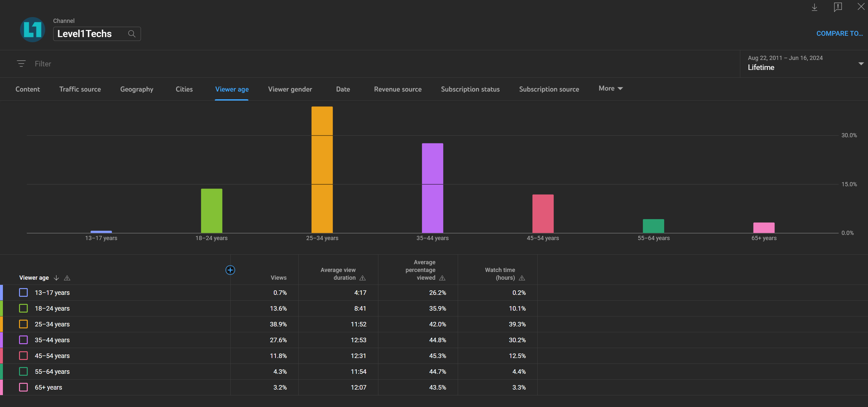Check the 25–34 years row checkbox
The image size is (868, 407).
click(23, 324)
